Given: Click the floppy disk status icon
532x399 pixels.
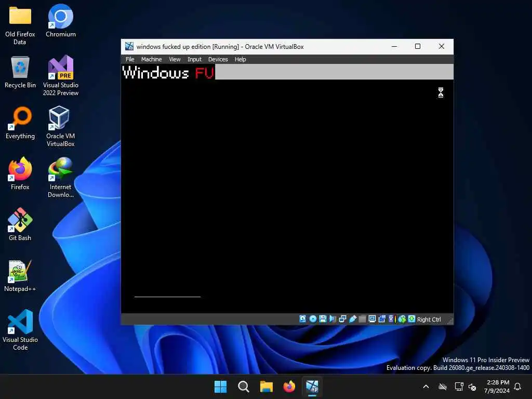Looking at the screenshot, I should tap(323, 319).
